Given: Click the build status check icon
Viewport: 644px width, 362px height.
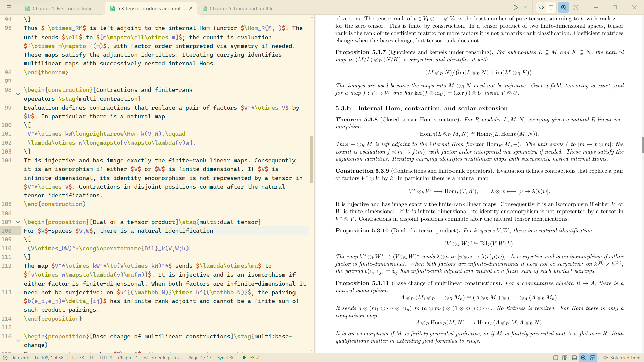Looking at the screenshot, I should coord(5,358).
